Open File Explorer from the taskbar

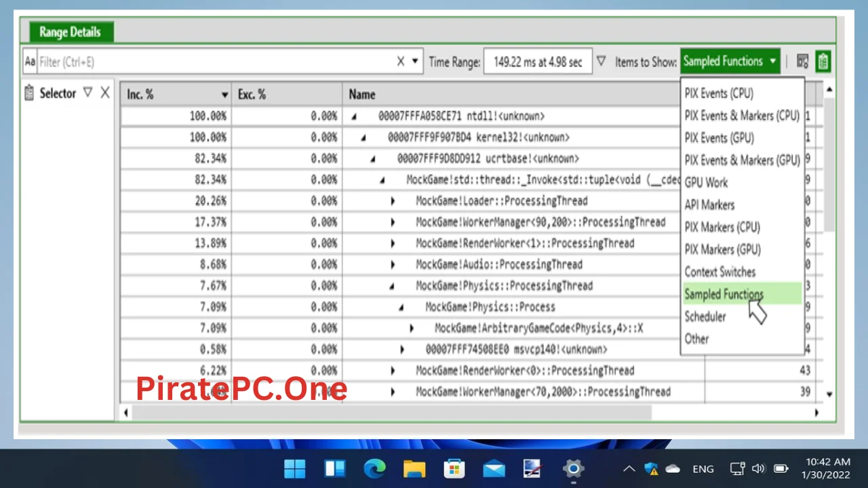414,468
